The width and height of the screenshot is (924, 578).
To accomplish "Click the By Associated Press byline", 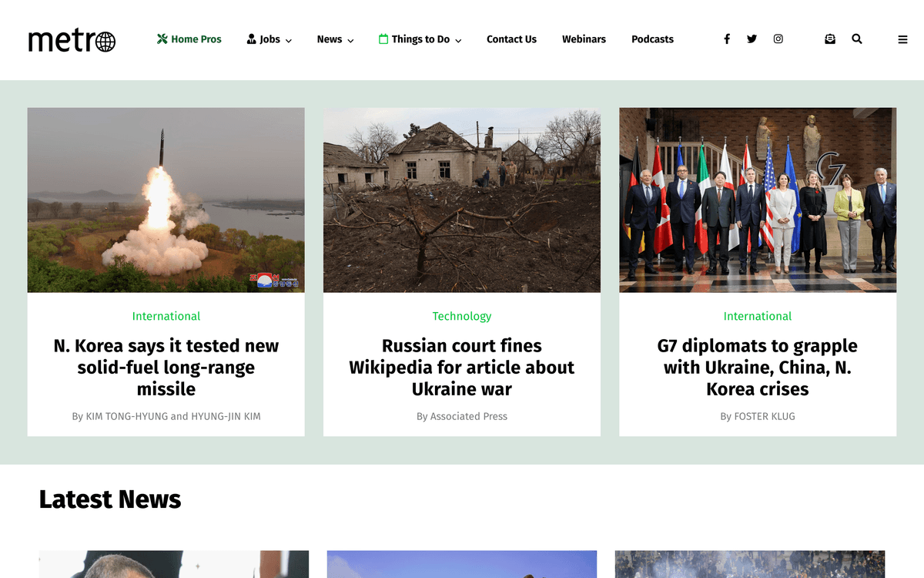I will coord(462,416).
